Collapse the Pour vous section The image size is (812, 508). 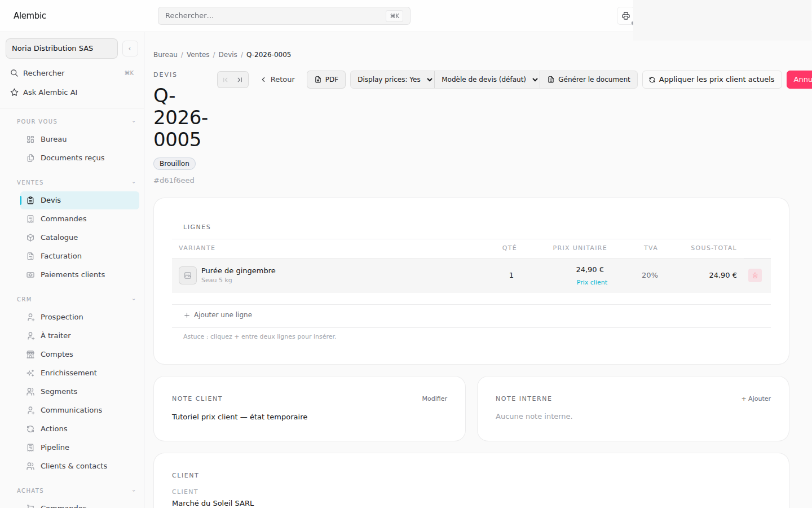tap(134, 121)
